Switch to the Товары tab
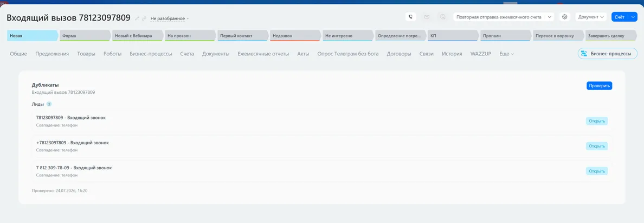 coord(86,54)
